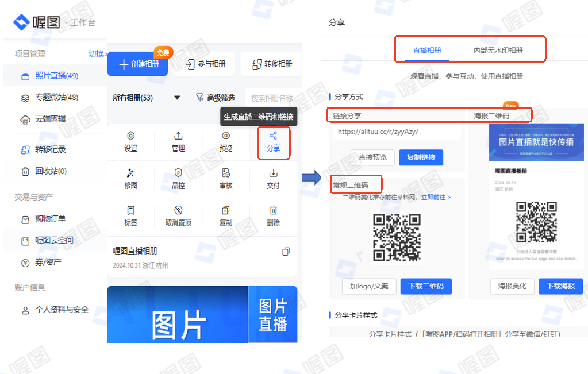Focus the 搜索相册名称 search field
The height and width of the screenshot is (374, 588).
pyautogui.click(x=274, y=98)
